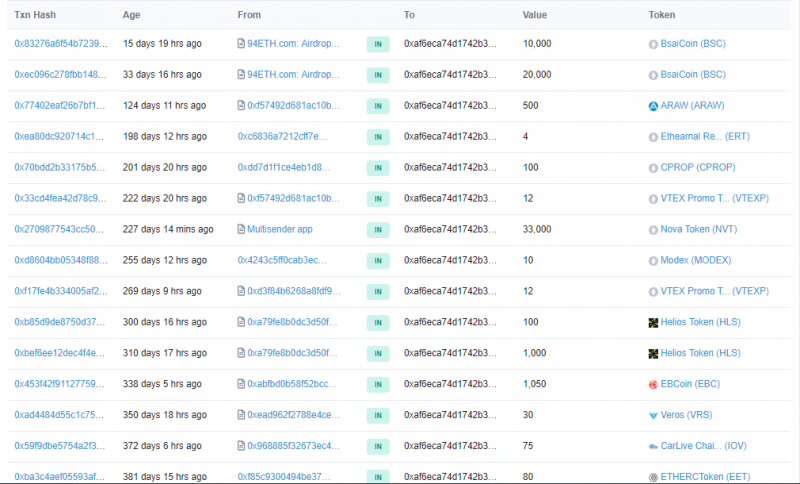
Task: Click the VTEX Promo icon in the 222 days row
Action: point(653,199)
